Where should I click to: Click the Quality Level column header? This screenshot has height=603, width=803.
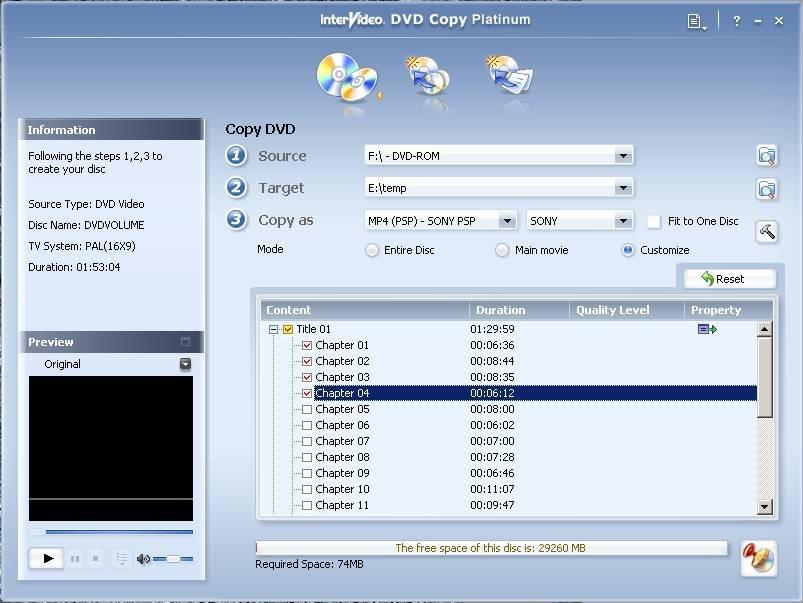626,310
